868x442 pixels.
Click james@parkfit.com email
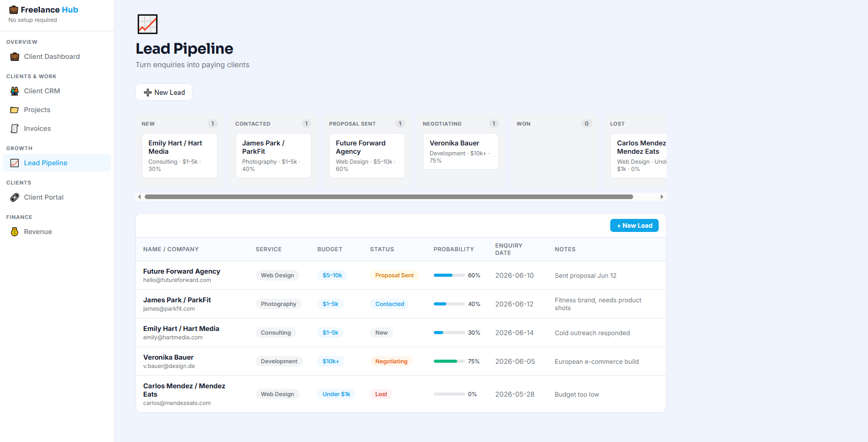click(169, 309)
